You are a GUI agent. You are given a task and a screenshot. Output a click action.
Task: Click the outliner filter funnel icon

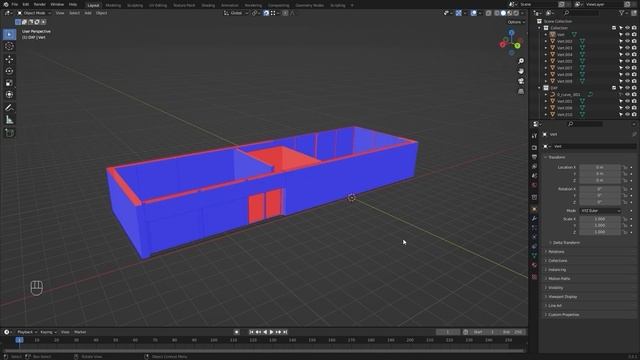[x=622, y=13]
